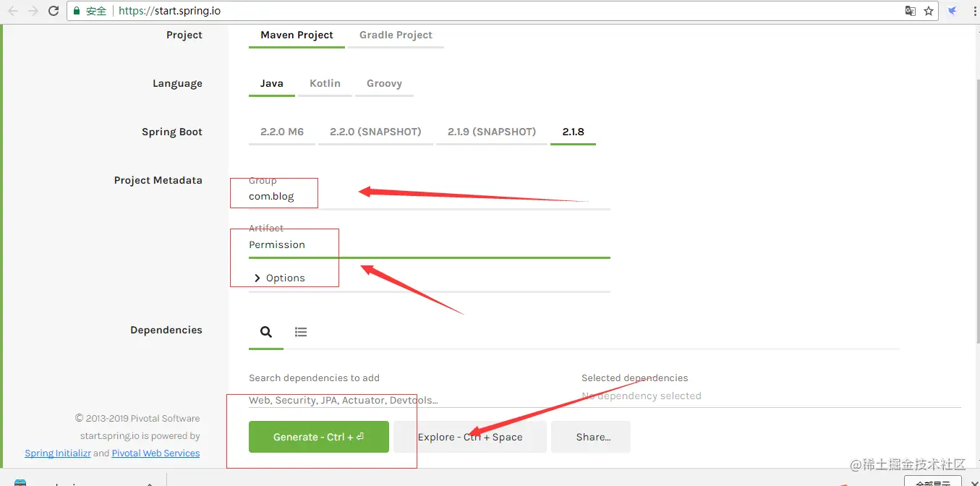
Task: Reload the page with refresh icon
Action: (54, 11)
